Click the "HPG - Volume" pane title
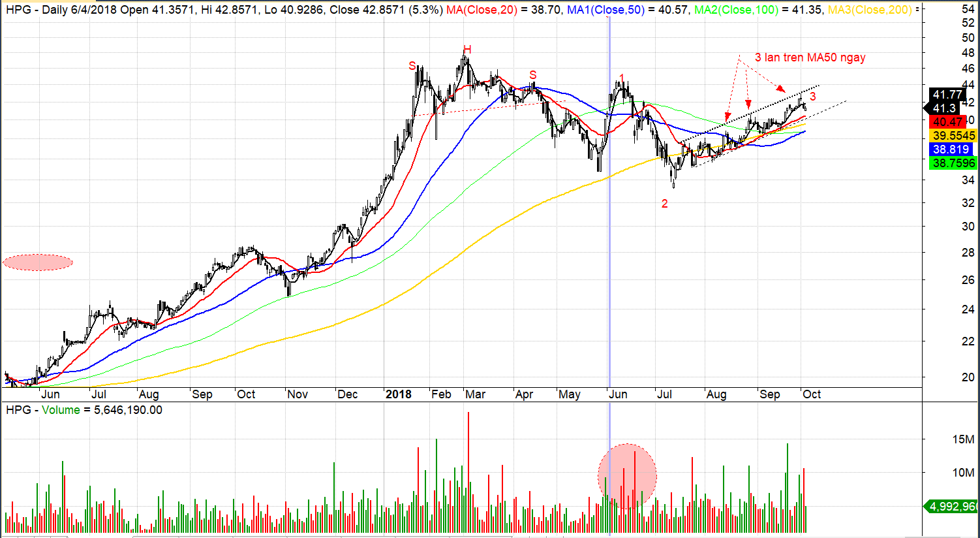Image resolution: width=980 pixels, height=538 pixels. click(x=43, y=410)
